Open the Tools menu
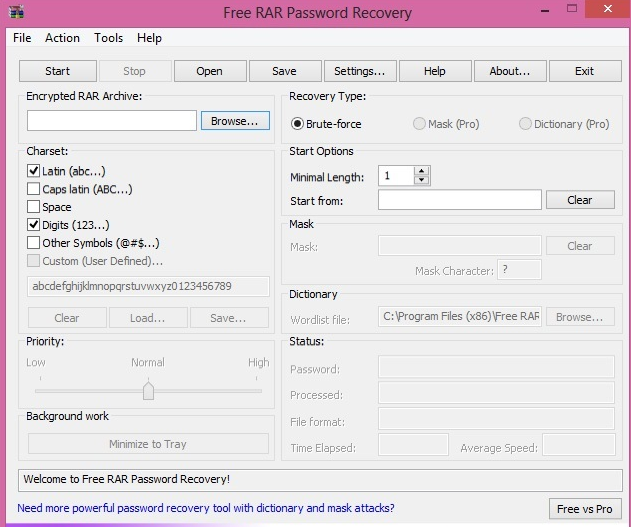The height and width of the screenshot is (527, 631). pyautogui.click(x=108, y=38)
